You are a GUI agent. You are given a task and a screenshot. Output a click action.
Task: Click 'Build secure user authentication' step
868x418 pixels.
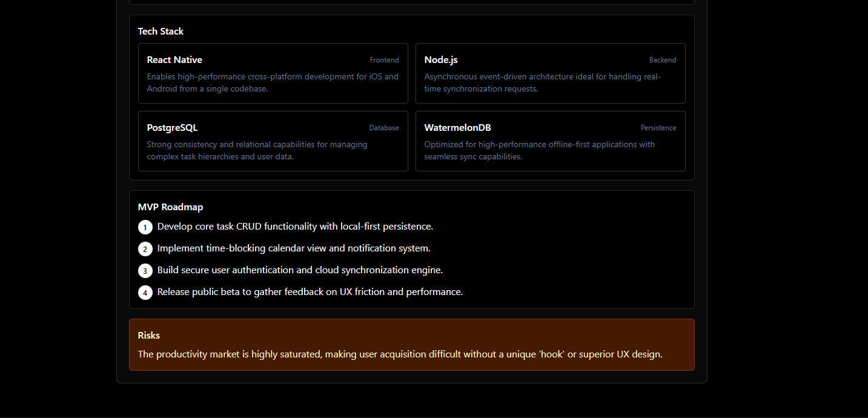click(x=300, y=270)
